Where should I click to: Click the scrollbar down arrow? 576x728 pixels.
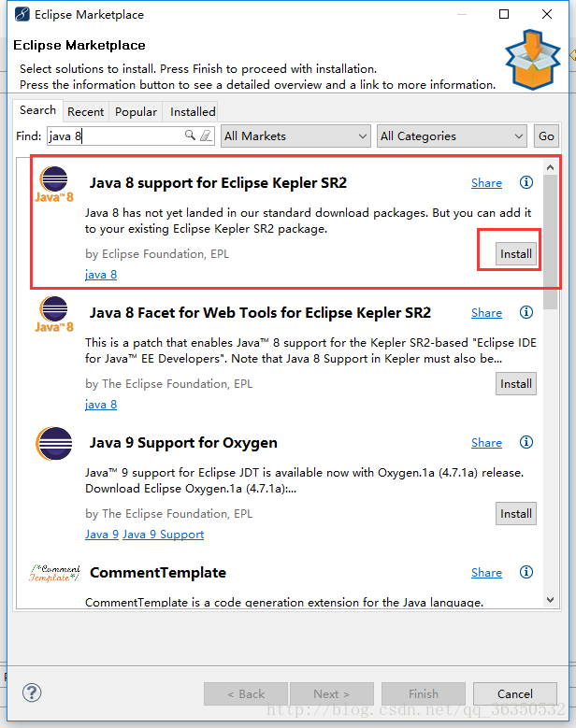pos(551,600)
